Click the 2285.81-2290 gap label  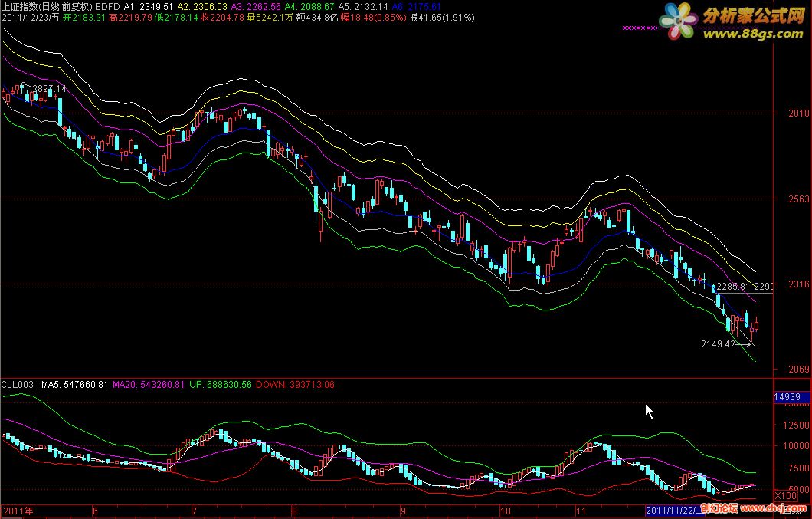click(745, 286)
